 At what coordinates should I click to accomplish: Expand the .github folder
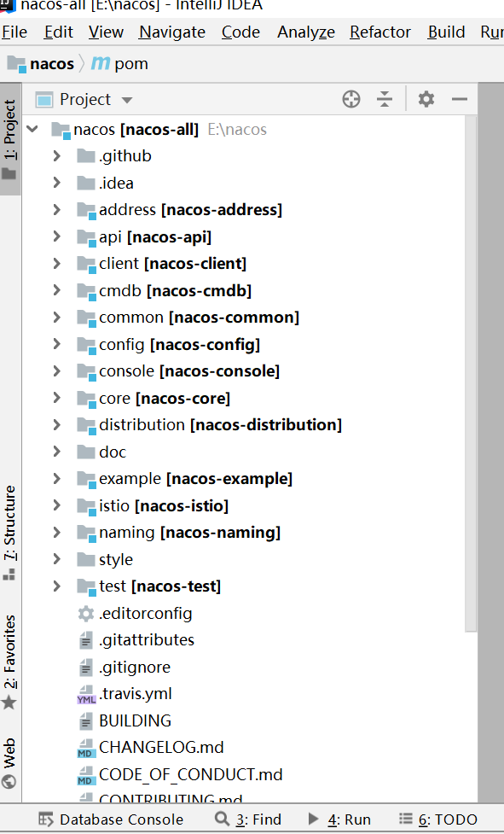pos(57,156)
